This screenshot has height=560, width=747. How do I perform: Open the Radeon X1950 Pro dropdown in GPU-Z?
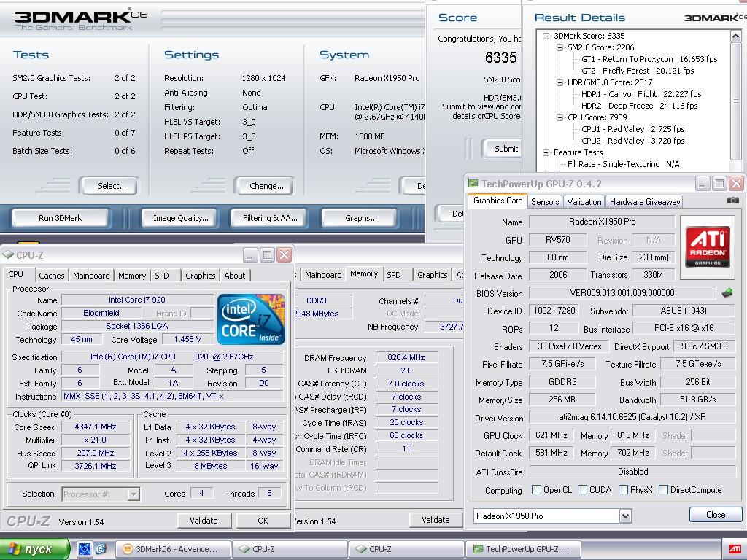click(625, 516)
